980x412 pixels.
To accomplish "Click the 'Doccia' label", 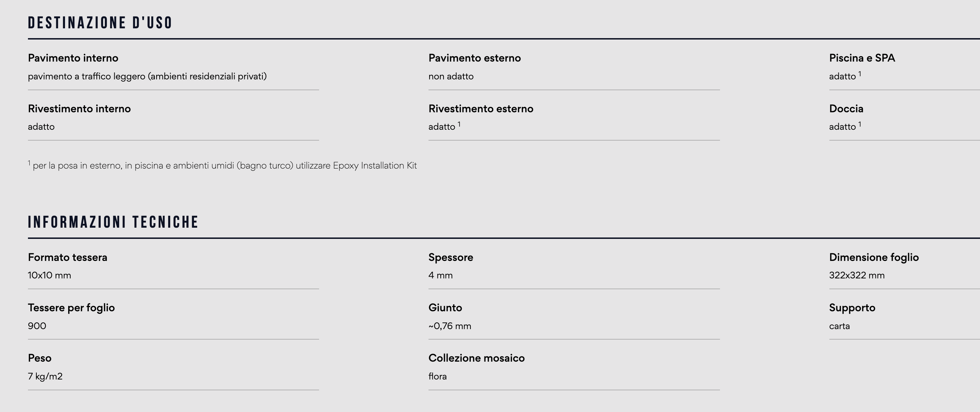I will (846, 109).
